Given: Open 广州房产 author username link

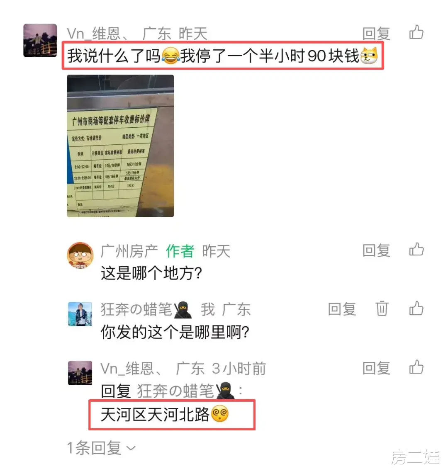Looking at the screenshot, I should tap(129, 251).
